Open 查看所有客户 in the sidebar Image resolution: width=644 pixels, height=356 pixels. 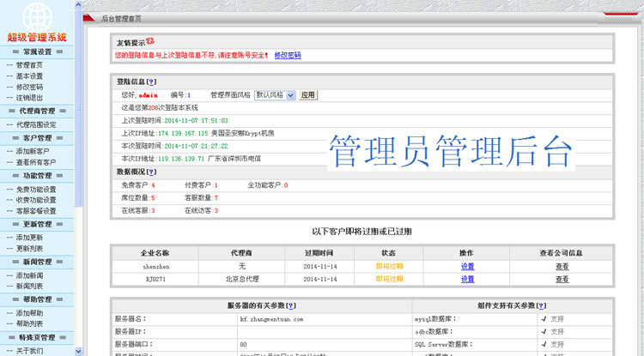point(36,162)
